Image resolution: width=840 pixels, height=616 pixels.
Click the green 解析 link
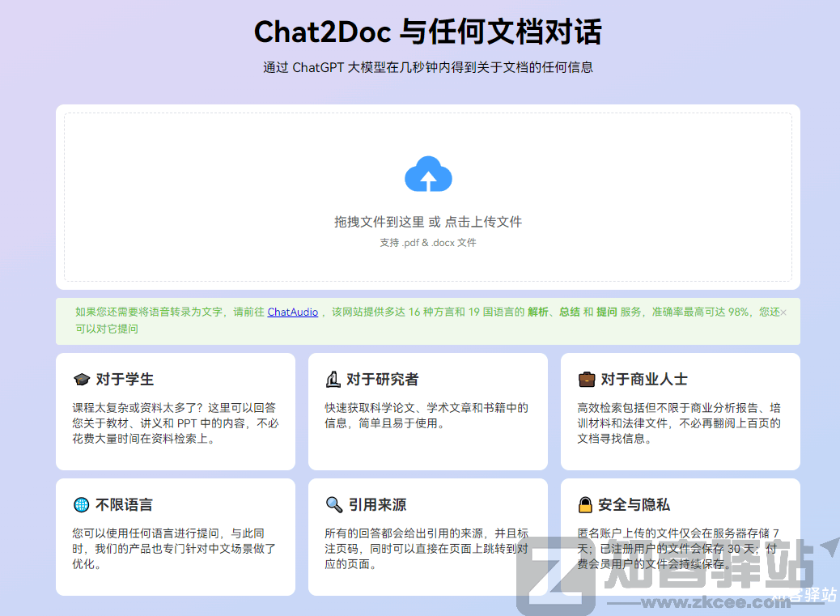pyautogui.click(x=538, y=313)
